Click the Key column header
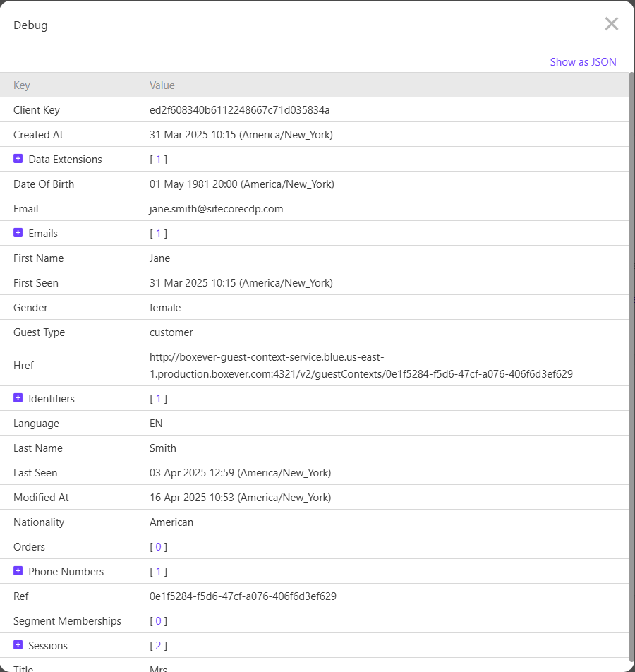This screenshot has height=672, width=635. pyautogui.click(x=22, y=85)
